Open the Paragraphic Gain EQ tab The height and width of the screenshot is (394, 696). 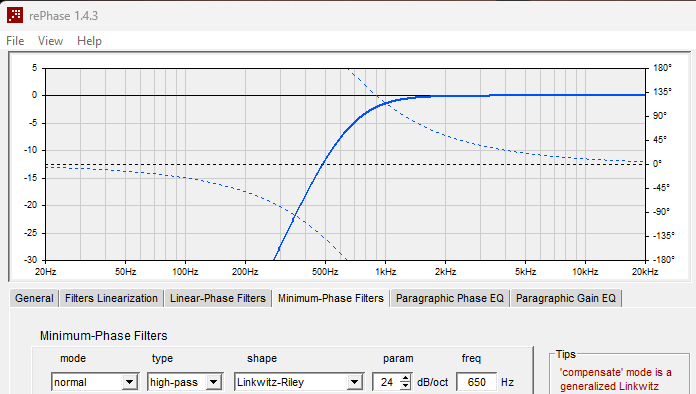coord(566,298)
